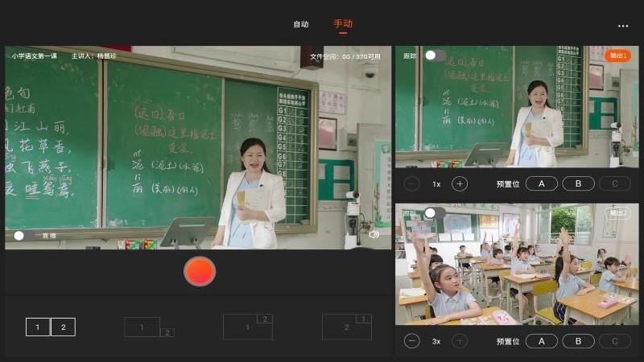The height and width of the screenshot is (362, 644).
Task: Toggle 跟踪 tracking on teacher camera
Action: [x=436, y=56]
